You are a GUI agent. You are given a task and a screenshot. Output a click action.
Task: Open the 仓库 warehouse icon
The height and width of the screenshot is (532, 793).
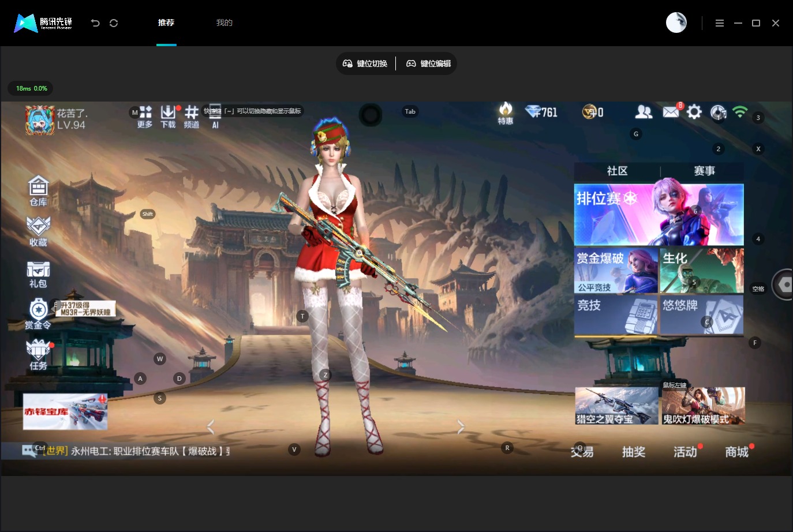(38, 191)
